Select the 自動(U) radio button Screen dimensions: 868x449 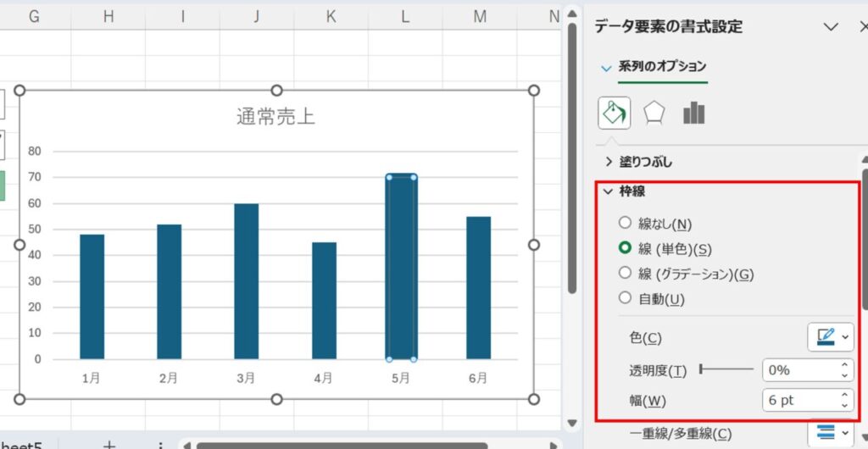pyautogui.click(x=625, y=298)
